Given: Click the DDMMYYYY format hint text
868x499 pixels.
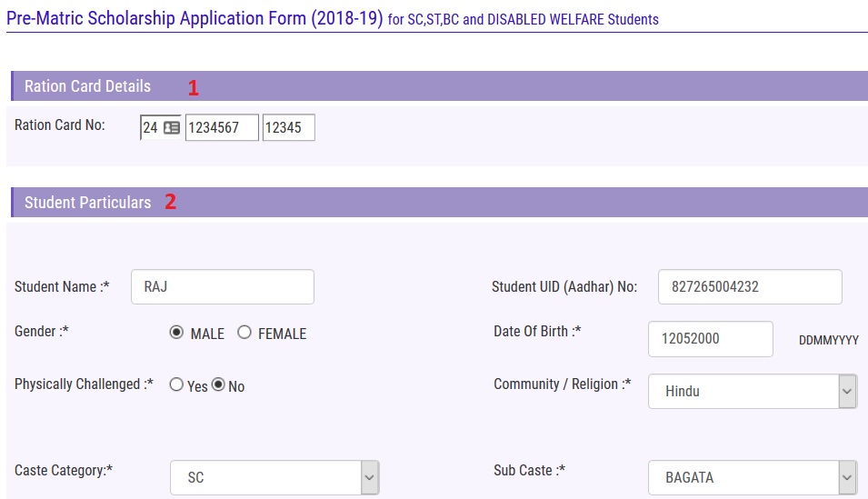Looking at the screenshot, I should tap(828, 340).
